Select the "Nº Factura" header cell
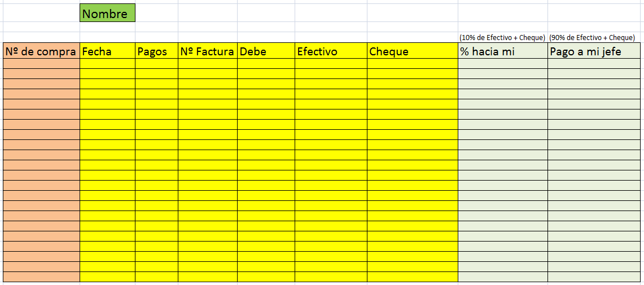The width and height of the screenshot is (644, 285). (207, 51)
